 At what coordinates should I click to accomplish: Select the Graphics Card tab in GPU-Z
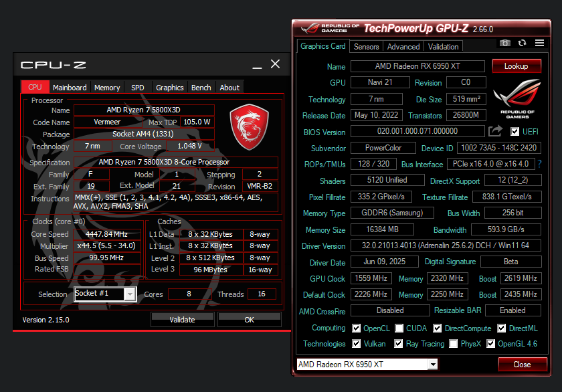[x=323, y=46]
